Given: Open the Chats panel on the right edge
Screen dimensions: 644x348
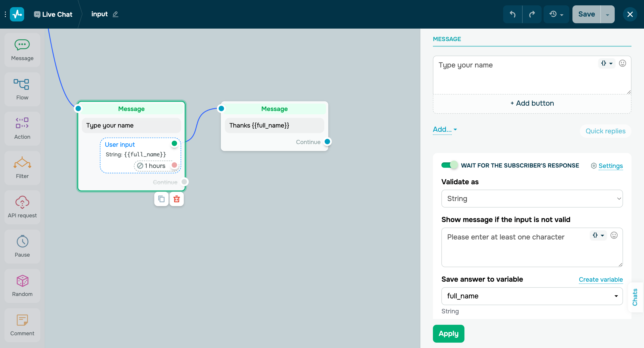Looking at the screenshot, I should (635, 298).
